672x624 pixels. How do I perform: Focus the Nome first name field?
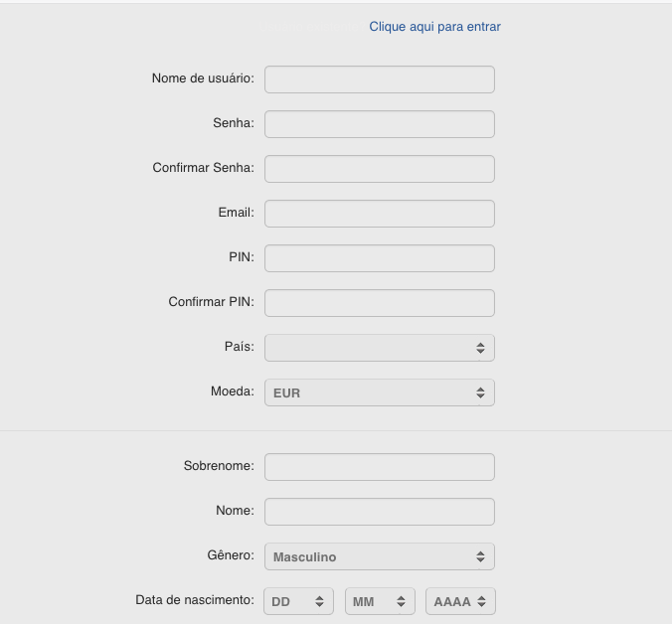point(379,512)
